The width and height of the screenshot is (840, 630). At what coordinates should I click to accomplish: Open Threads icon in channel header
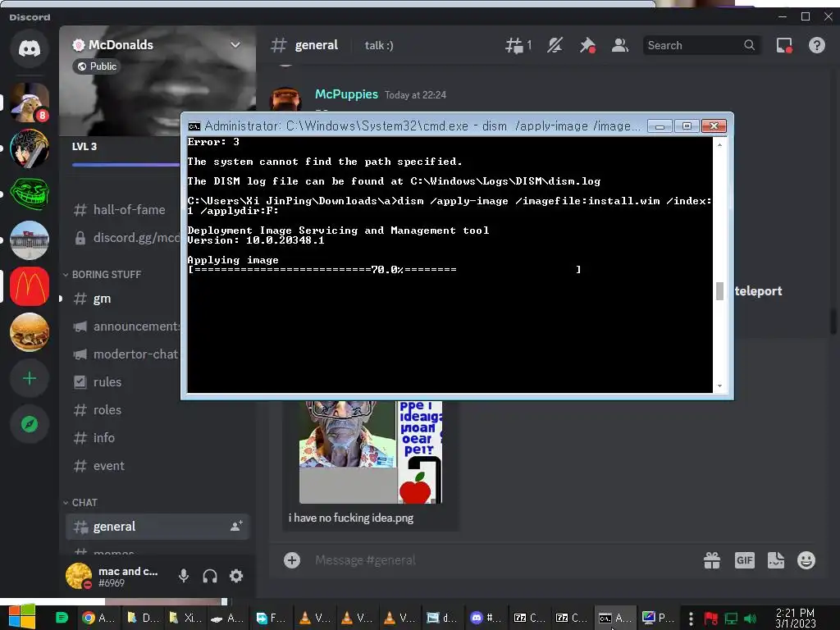[518, 46]
